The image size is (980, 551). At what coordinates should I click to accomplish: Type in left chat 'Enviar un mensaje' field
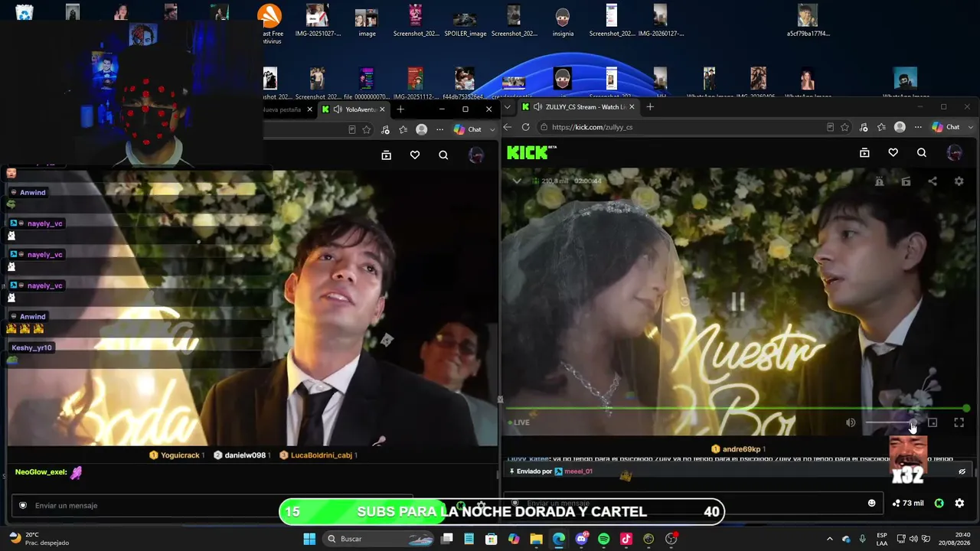(x=211, y=505)
